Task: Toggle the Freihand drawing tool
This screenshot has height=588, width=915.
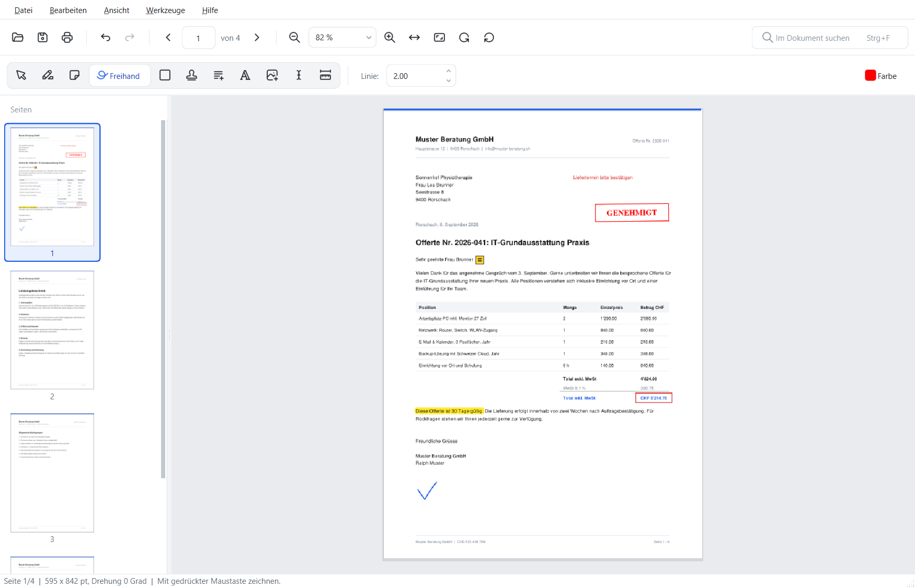Action: pos(120,76)
